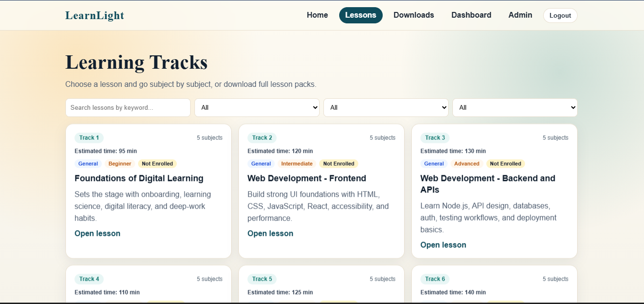The image size is (644, 304).
Task: Click the Beginner level tag
Action: (x=120, y=164)
